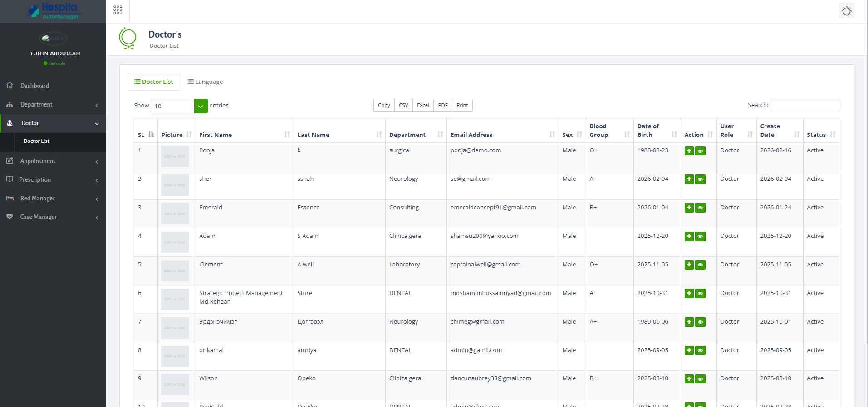Click green plus action for Strategic Project Management
Image resolution: width=868 pixels, height=407 pixels.
tap(689, 294)
